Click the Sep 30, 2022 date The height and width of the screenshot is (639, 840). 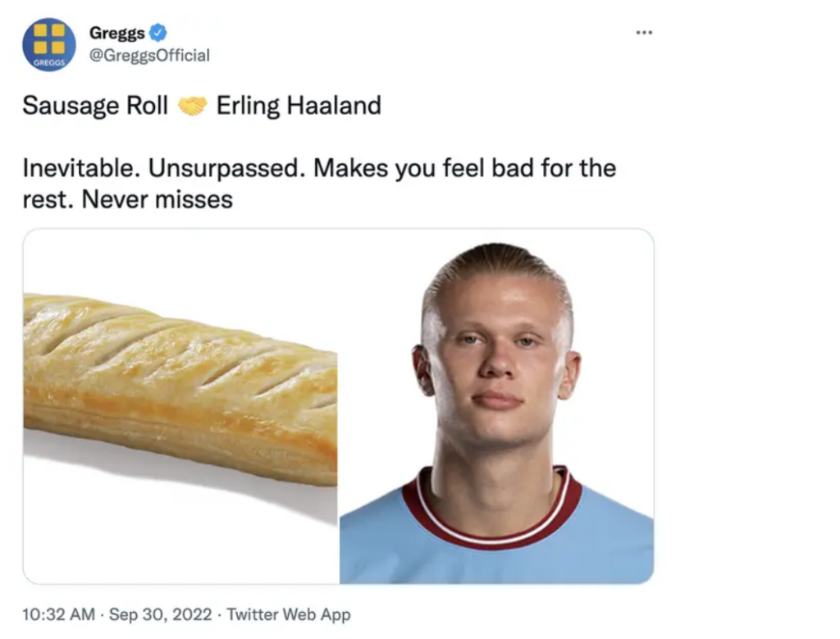(160, 614)
